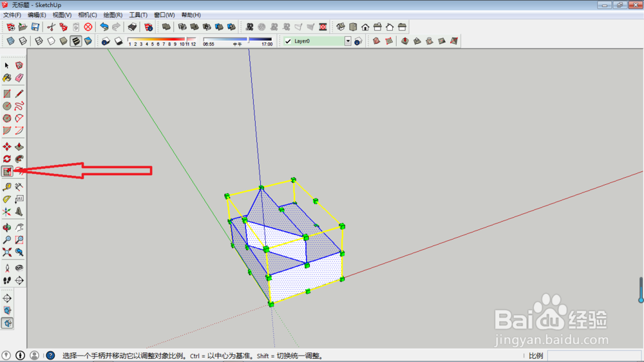Activate the Move tool

pos(7,147)
